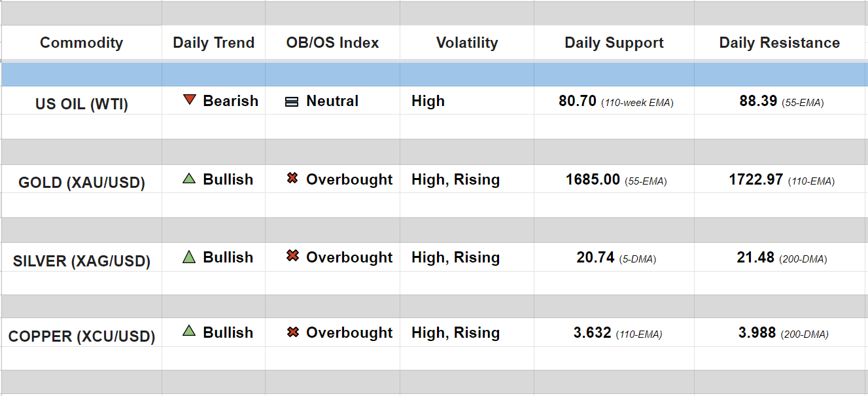
Task: Click the green bullish triangle for Silver
Action: pos(189,257)
